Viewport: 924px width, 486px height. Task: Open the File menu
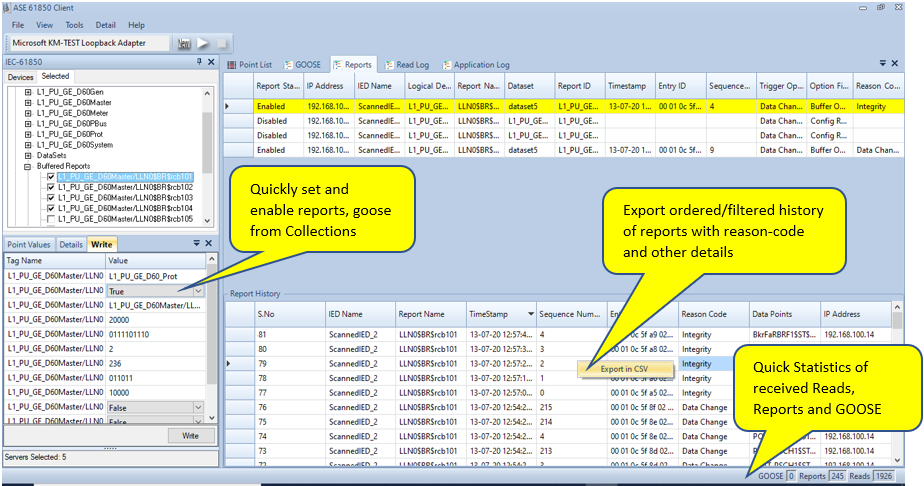pyautogui.click(x=18, y=25)
